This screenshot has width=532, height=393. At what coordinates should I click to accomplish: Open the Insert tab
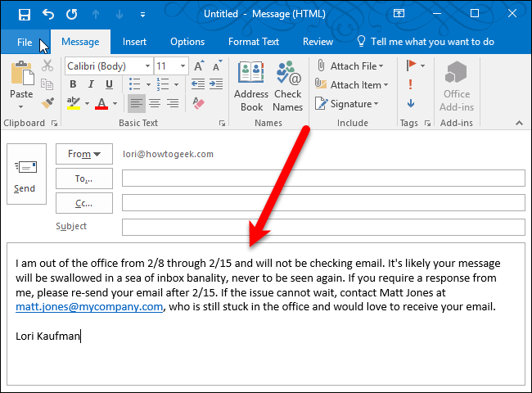point(134,42)
